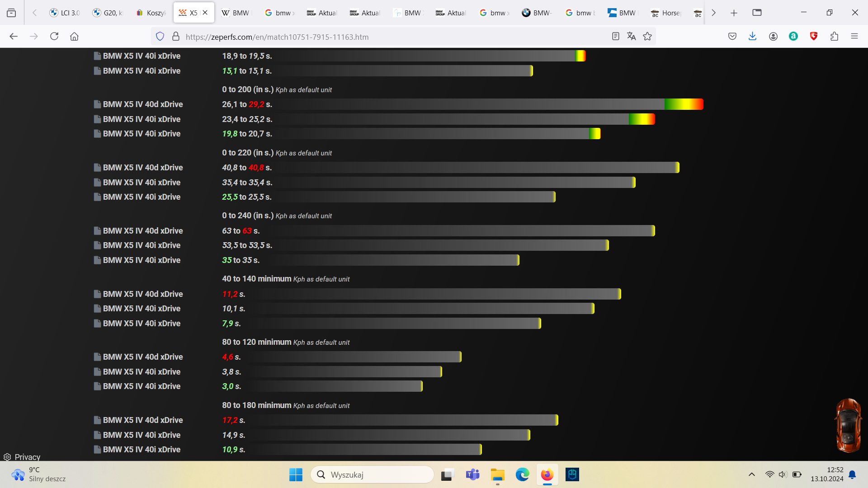Open the red shield ad-blocker extension

pyautogui.click(x=814, y=37)
